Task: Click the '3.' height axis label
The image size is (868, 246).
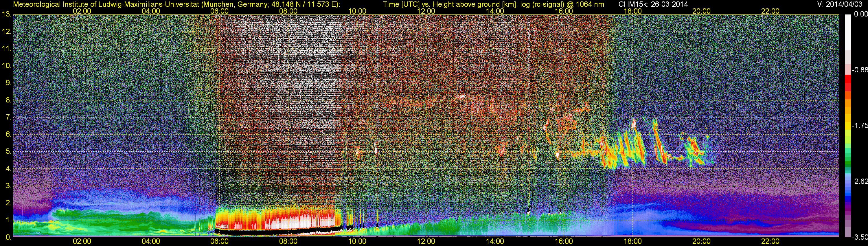Action: coord(8,186)
